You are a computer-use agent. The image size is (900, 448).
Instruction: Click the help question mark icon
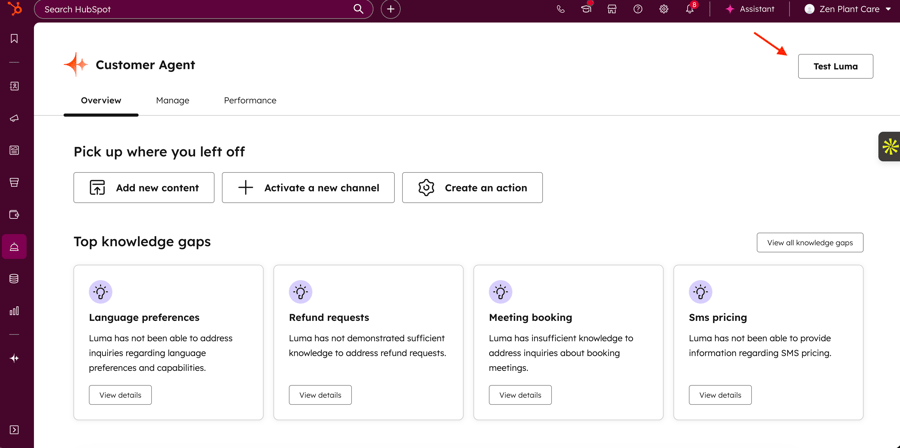coord(638,9)
